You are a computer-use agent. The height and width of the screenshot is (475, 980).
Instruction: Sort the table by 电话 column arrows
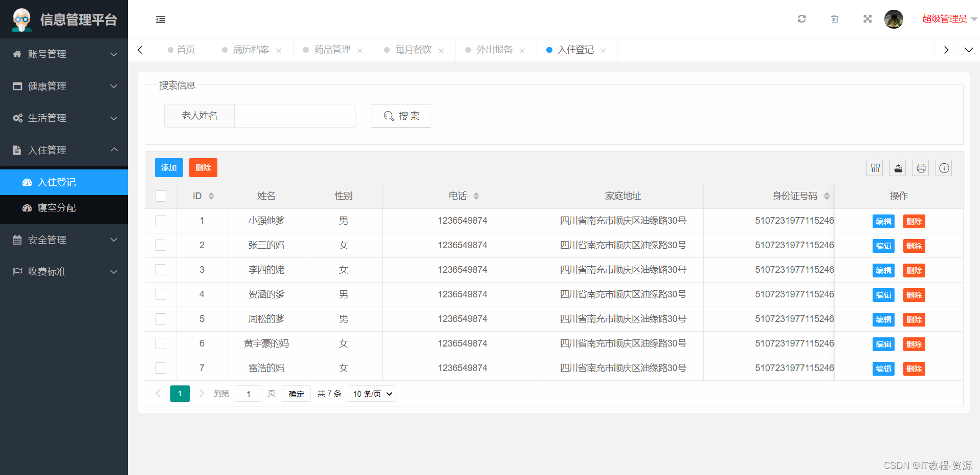click(x=476, y=196)
